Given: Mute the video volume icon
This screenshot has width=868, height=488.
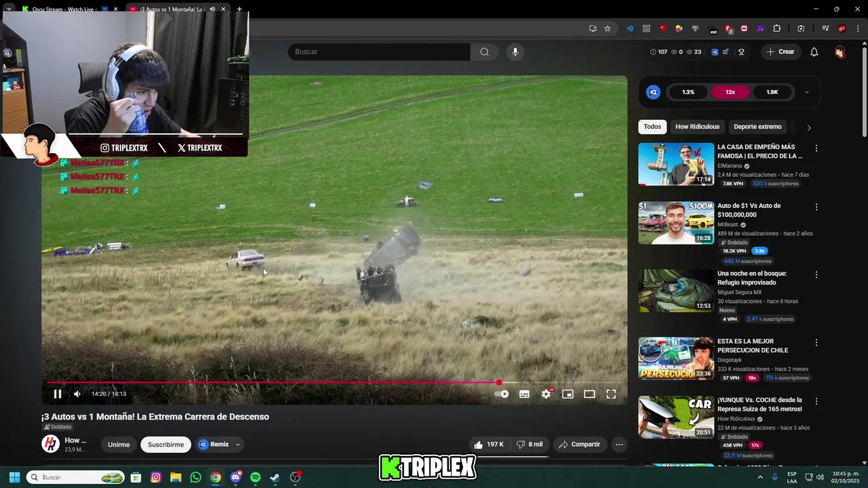Looking at the screenshot, I should [77, 394].
